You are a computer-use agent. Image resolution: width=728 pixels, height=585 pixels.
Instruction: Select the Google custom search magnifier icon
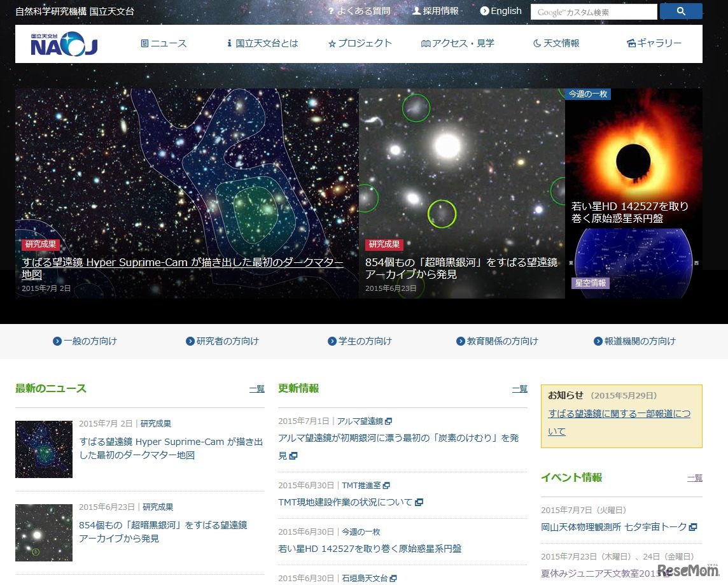[680, 11]
